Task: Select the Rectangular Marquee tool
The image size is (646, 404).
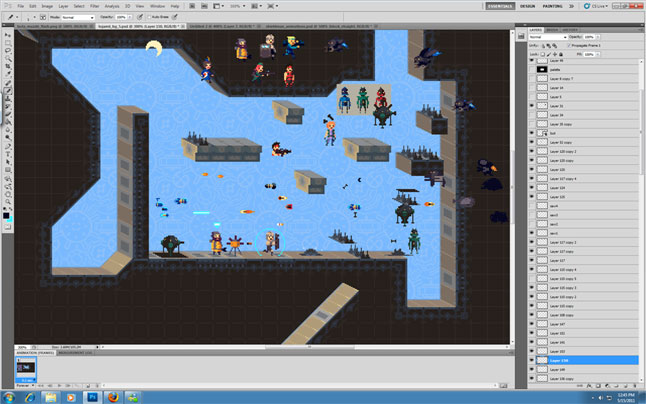Action: [7, 43]
